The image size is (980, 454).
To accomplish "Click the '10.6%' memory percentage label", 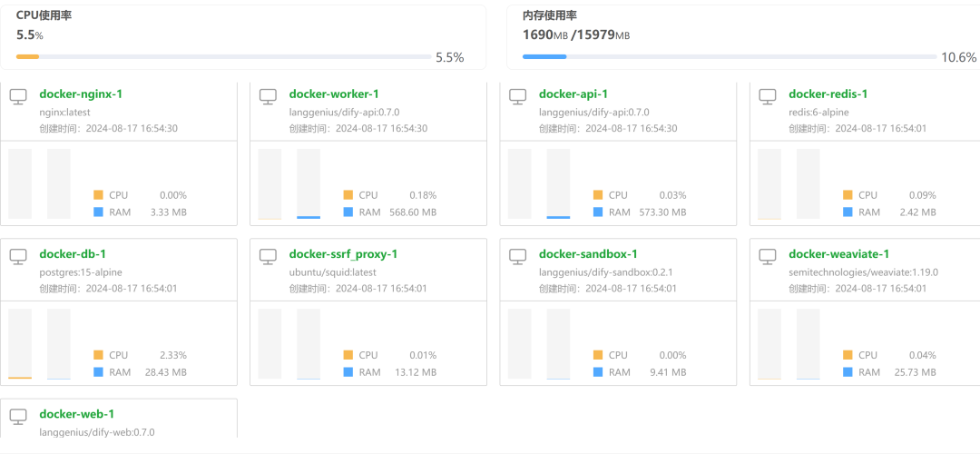I will point(959,57).
